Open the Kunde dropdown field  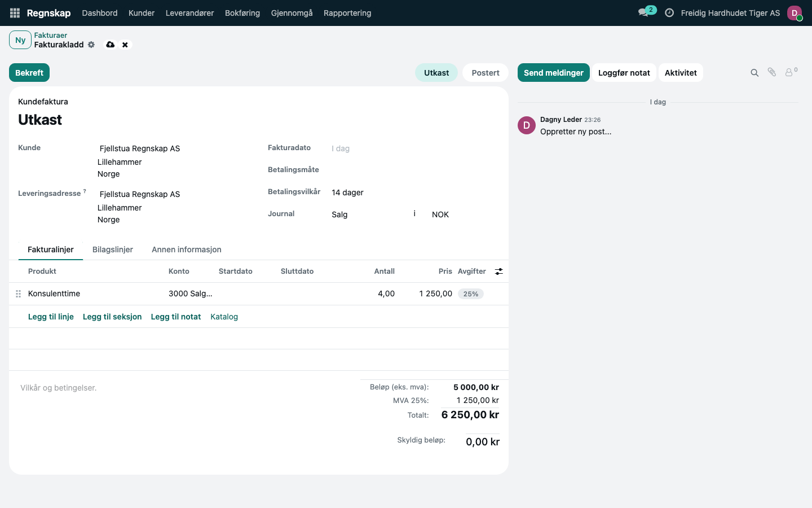tap(174, 148)
